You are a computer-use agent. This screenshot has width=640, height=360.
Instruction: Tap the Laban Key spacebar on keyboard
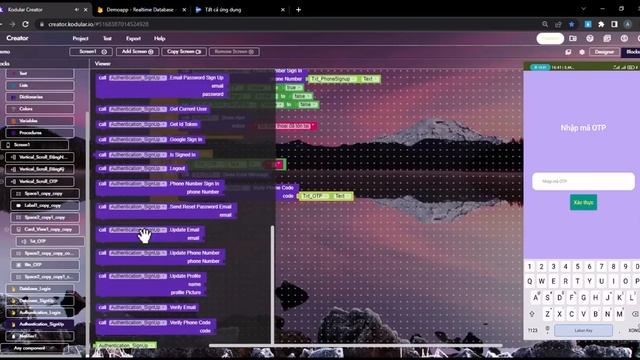[583, 330]
